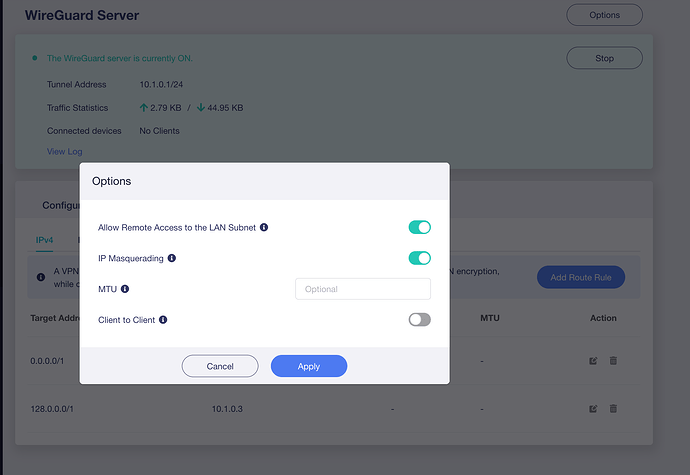Open the Options button at top right
Image resolution: width=690 pixels, height=475 pixels.
tap(604, 15)
